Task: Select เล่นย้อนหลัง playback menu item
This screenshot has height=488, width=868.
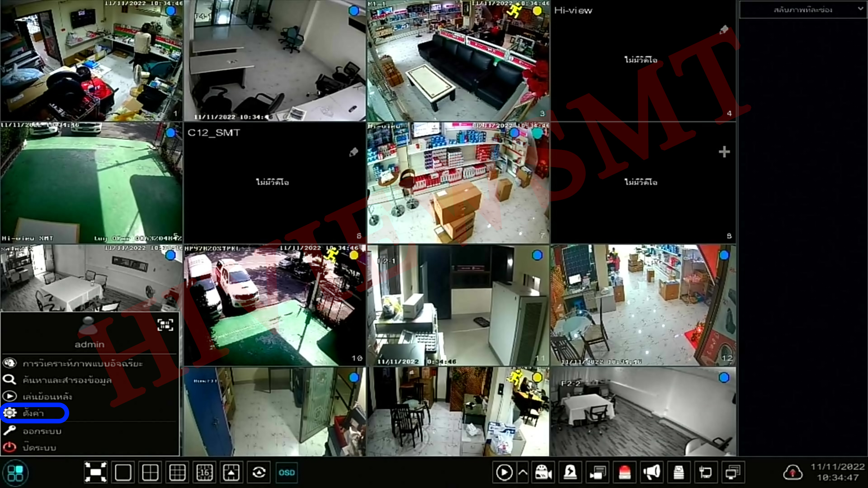Action: click(47, 397)
